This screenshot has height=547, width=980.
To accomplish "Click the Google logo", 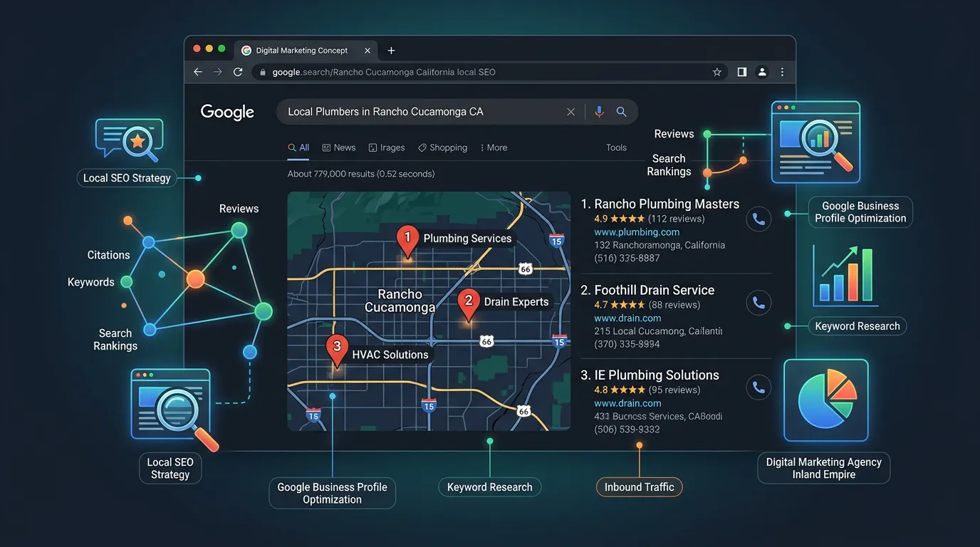I will click(227, 112).
